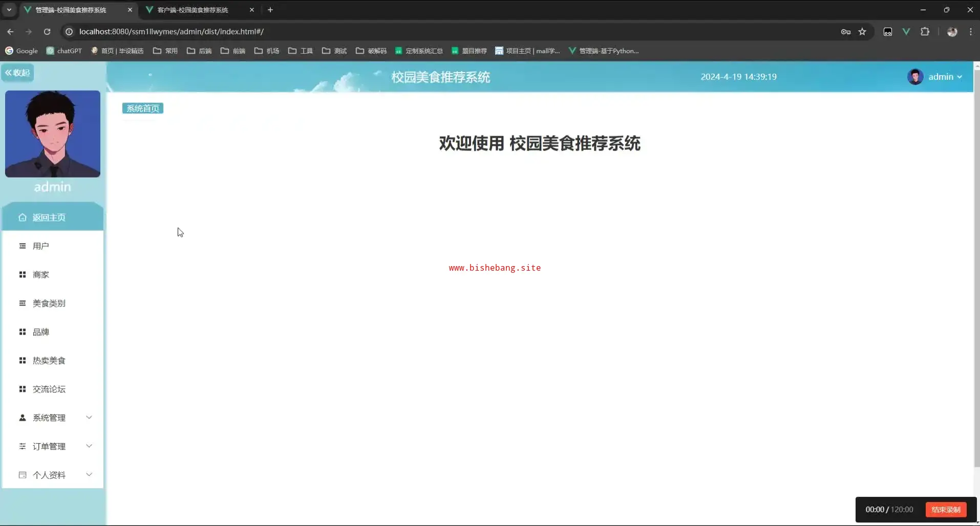Go to 返回主页 in the sidebar
Image resolution: width=980 pixels, height=526 pixels.
pos(53,217)
